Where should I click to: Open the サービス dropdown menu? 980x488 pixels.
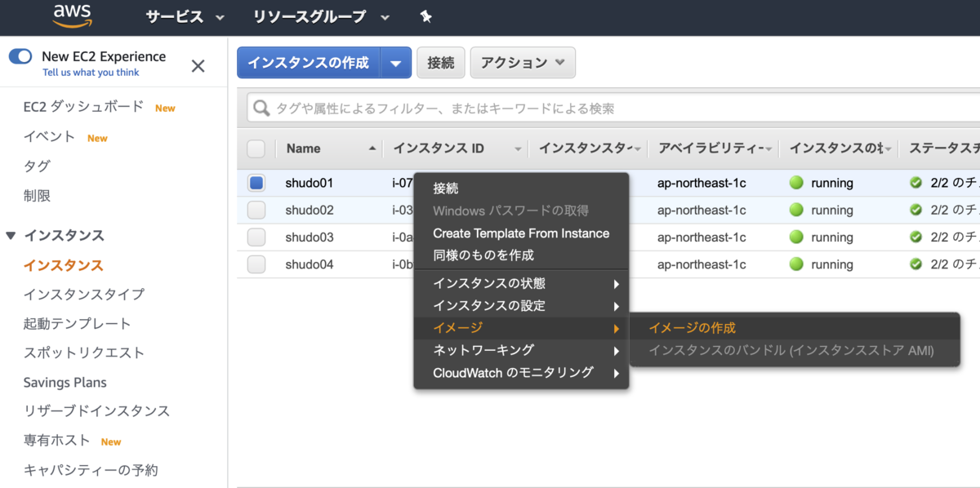[x=185, y=16]
